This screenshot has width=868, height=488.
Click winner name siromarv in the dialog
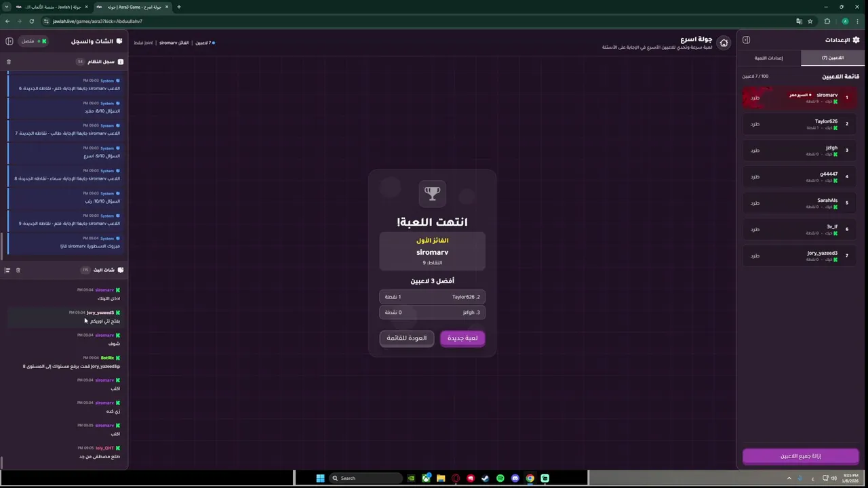click(432, 252)
